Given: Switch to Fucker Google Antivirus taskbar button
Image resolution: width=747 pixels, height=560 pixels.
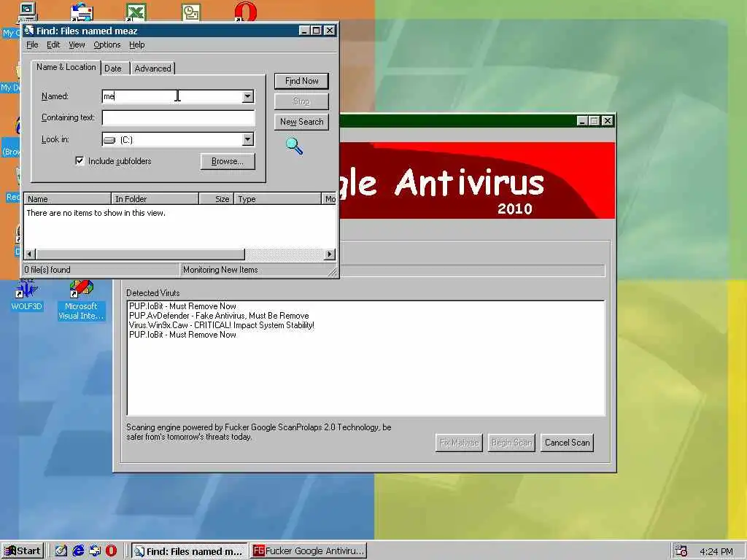Looking at the screenshot, I should click(x=309, y=551).
